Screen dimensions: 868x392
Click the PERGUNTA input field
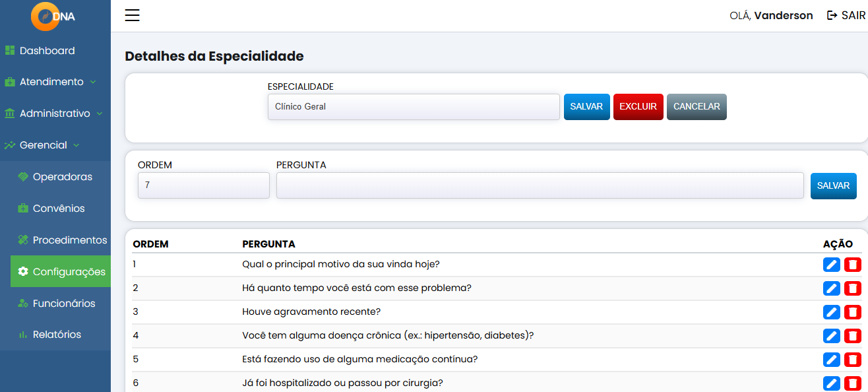pos(540,185)
